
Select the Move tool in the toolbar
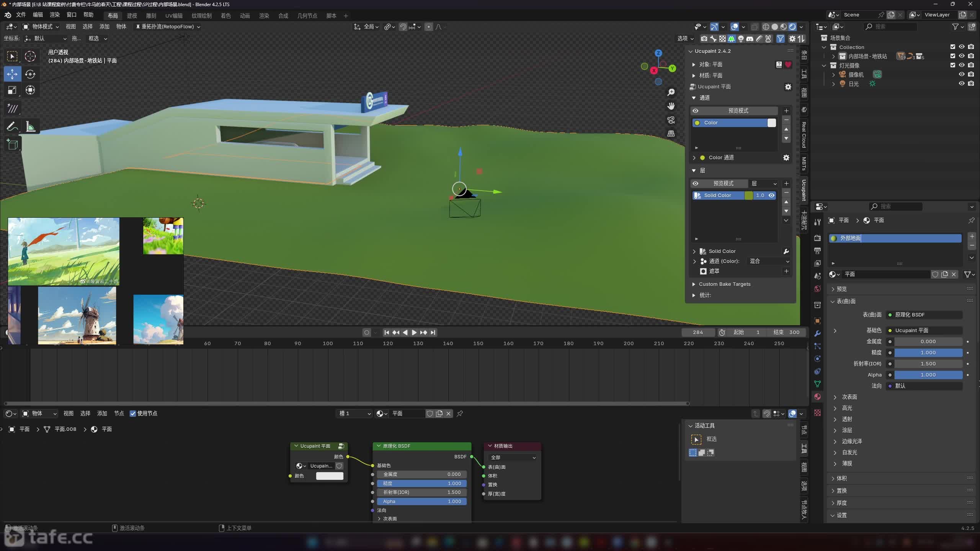(x=12, y=74)
